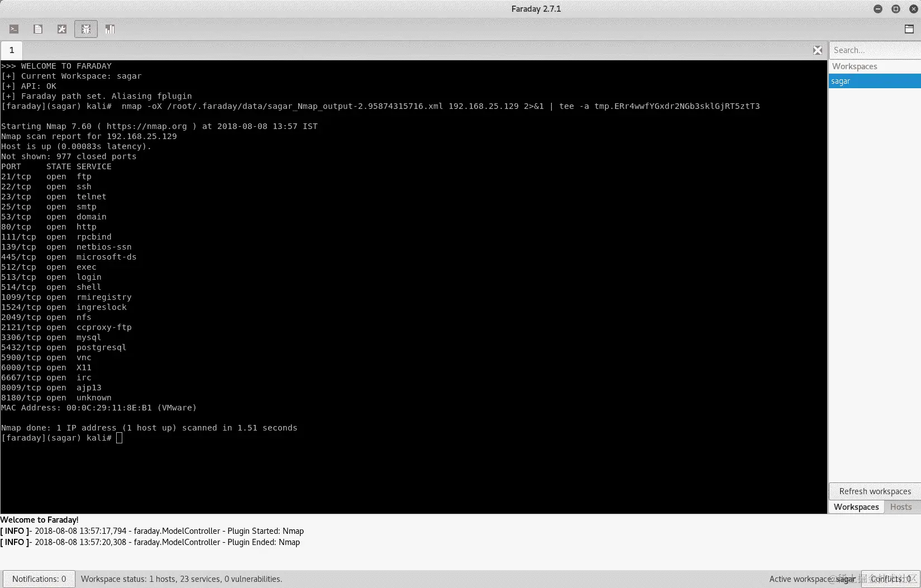The height and width of the screenshot is (588, 921).
Task: Click the 'Welcome to Faraday!' log text
Action: coord(39,520)
